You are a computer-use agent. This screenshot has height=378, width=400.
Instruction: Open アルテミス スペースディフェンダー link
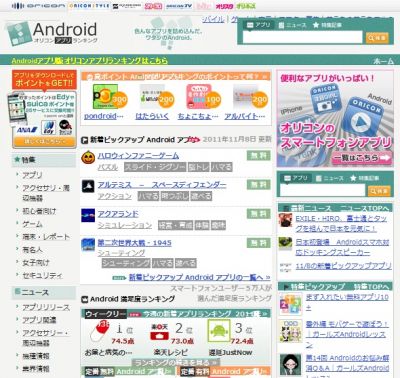(x=162, y=184)
